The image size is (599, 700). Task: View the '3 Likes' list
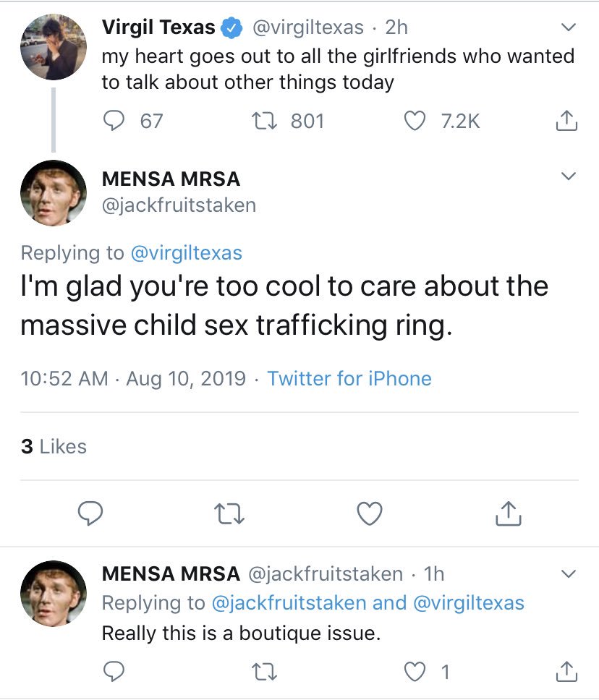[x=54, y=447]
